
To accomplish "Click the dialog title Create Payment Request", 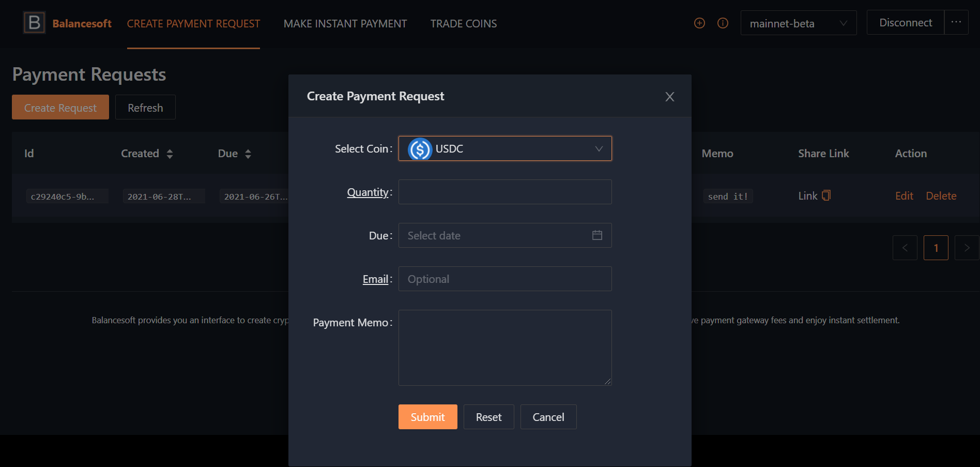I will [x=375, y=96].
